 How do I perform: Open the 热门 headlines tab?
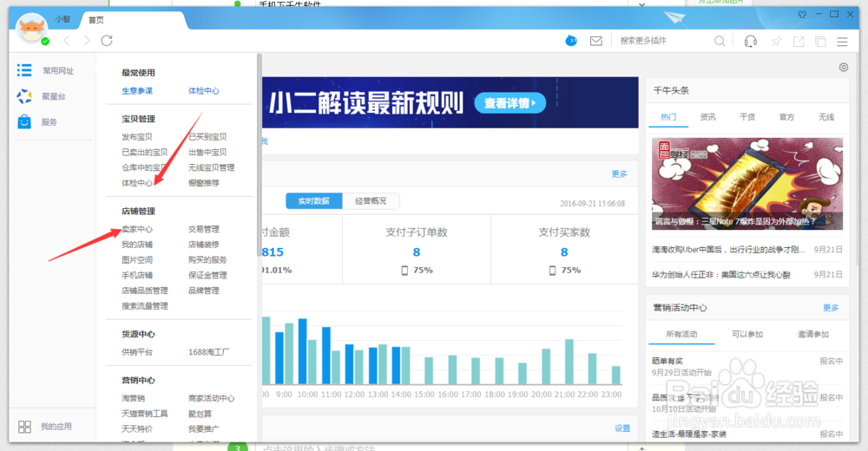(x=668, y=117)
